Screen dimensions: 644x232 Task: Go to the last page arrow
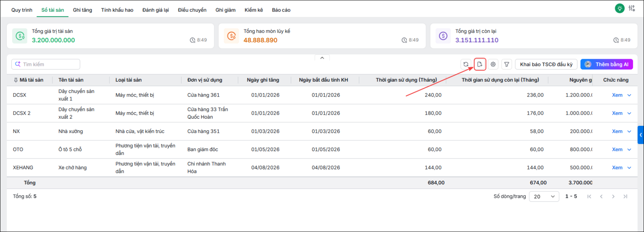point(625,197)
